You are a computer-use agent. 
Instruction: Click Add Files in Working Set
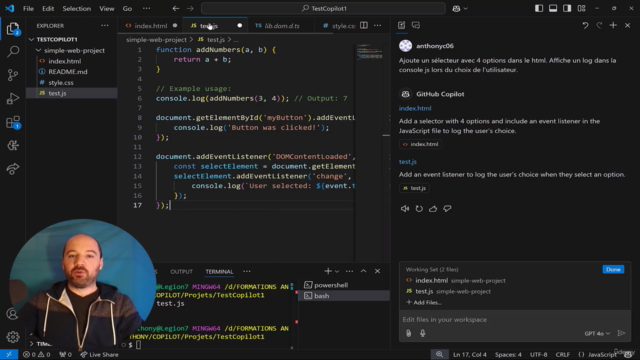point(424,302)
